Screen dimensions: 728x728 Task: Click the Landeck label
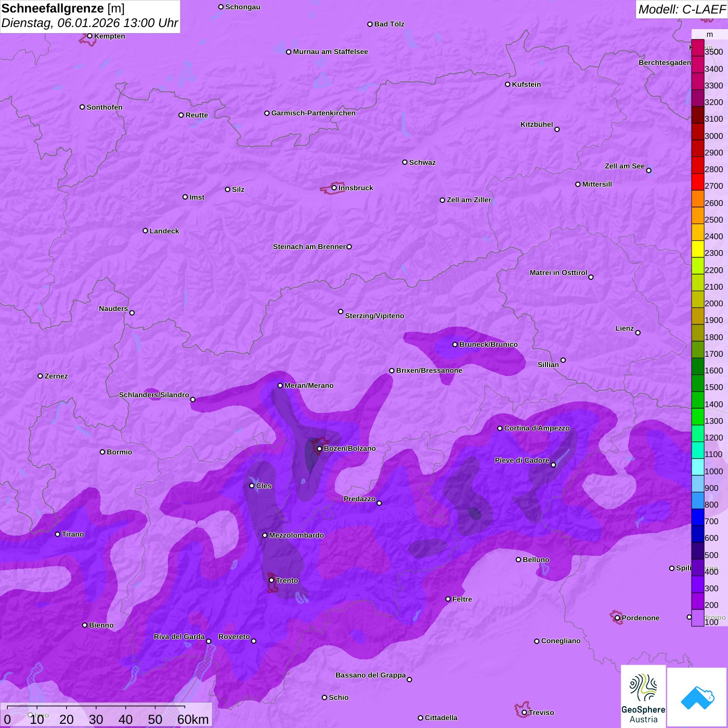(x=164, y=231)
